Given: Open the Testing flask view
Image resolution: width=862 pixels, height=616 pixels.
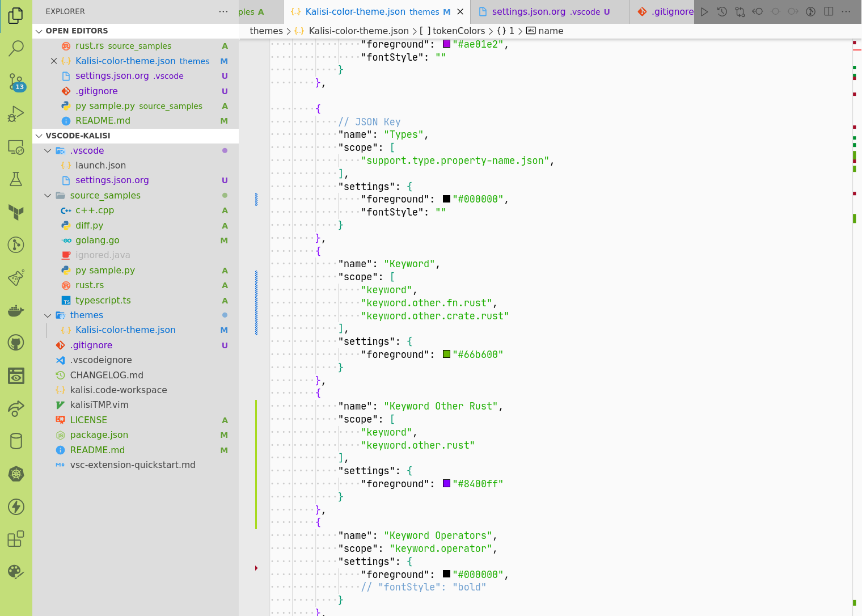Looking at the screenshot, I should coord(16,180).
